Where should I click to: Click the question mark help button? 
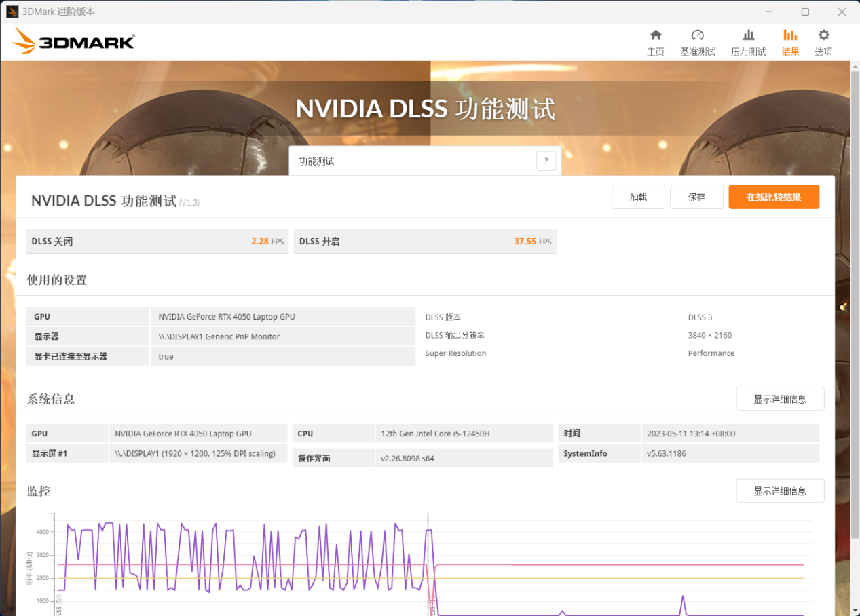click(546, 161)
